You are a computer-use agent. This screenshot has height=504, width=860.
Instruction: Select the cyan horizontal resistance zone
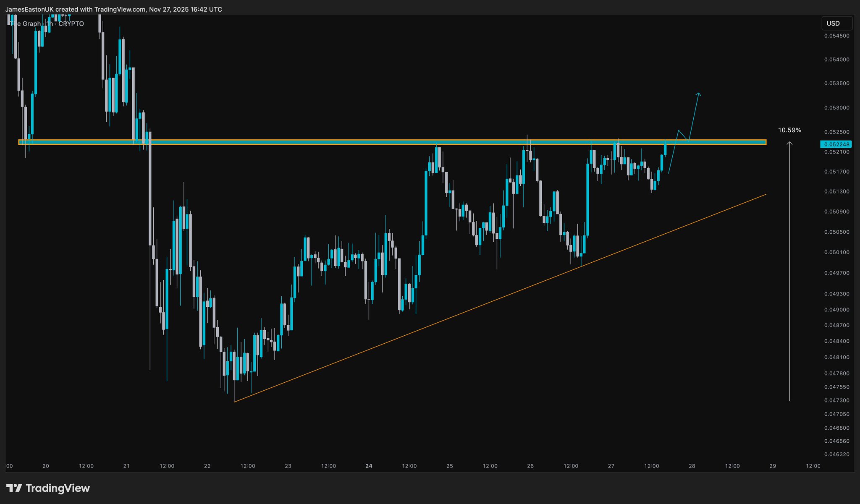tap(294, 142)
